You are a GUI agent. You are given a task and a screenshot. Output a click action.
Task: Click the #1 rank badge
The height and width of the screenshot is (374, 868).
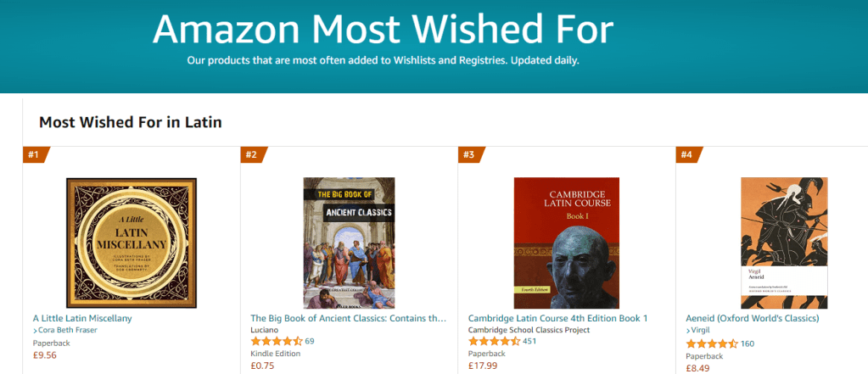click(x=36, y=154)
